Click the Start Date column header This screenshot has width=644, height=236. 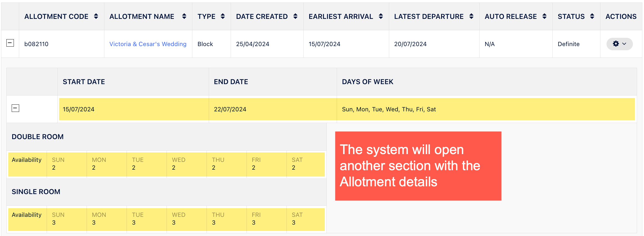(84, 82)
